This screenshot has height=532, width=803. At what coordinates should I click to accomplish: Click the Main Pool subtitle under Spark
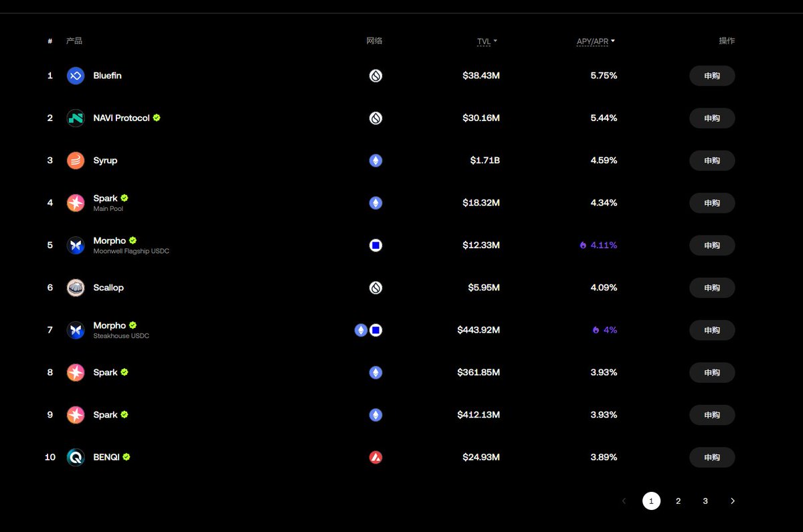tap(108, 209)
